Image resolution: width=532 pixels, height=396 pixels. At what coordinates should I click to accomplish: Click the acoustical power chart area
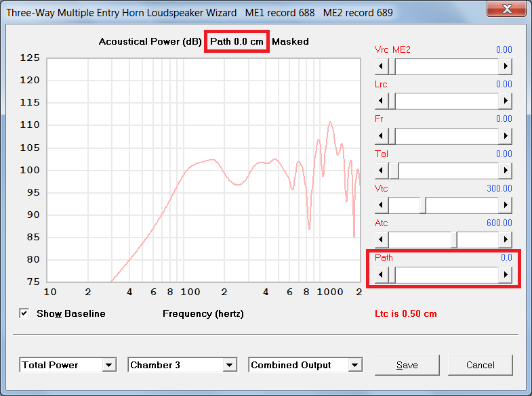pos(203,170)
